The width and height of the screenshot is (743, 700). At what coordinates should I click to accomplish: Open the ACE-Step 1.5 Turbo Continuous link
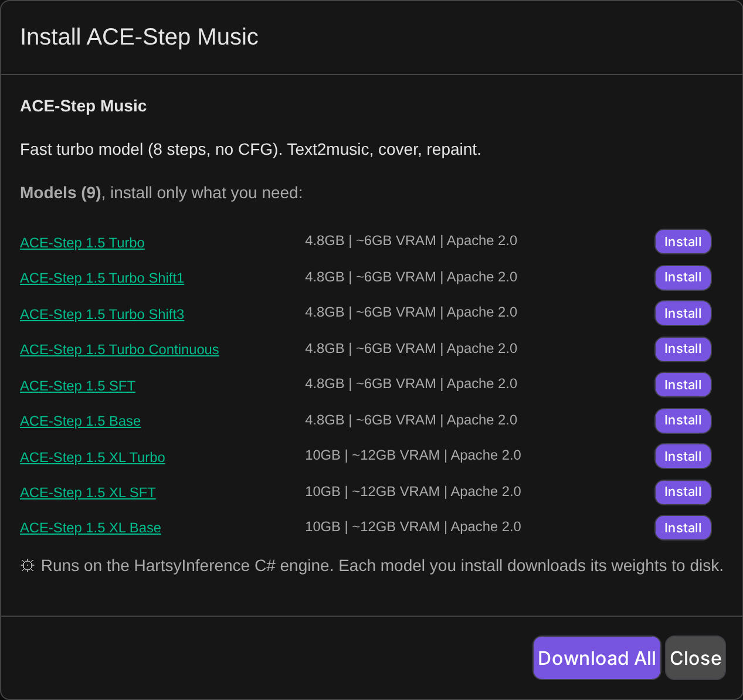click(x=120, y=349)
